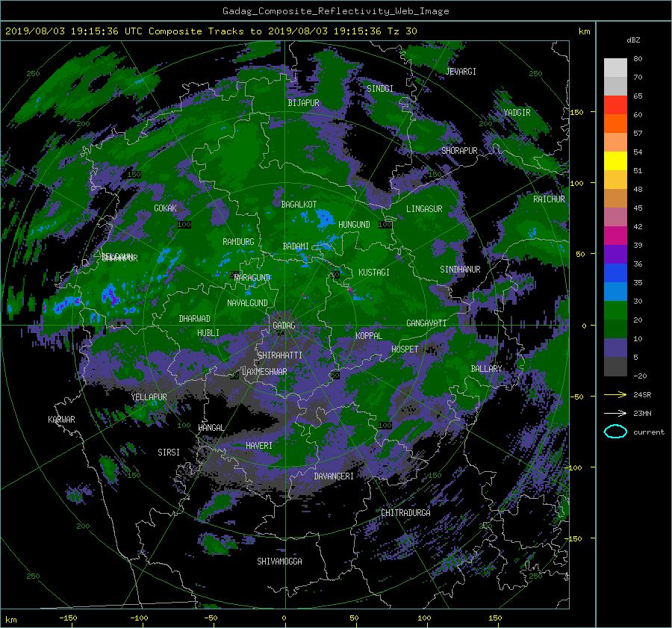Click the LINGASUR city label
The image size is (672, 628).
pyautogui.click(x=424, y=209)
